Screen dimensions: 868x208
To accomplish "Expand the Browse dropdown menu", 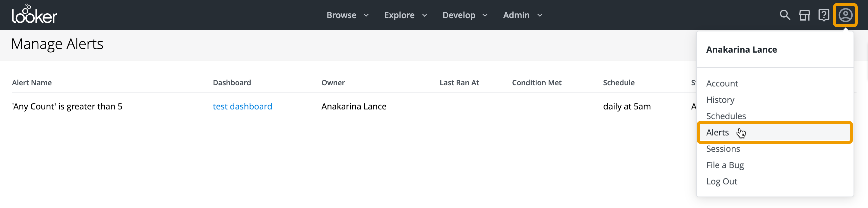I will point(347,15).
